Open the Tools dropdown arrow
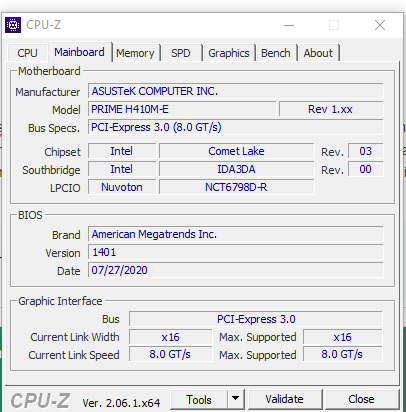This screenshot has height=412, width=406. (x=235, y=399)
